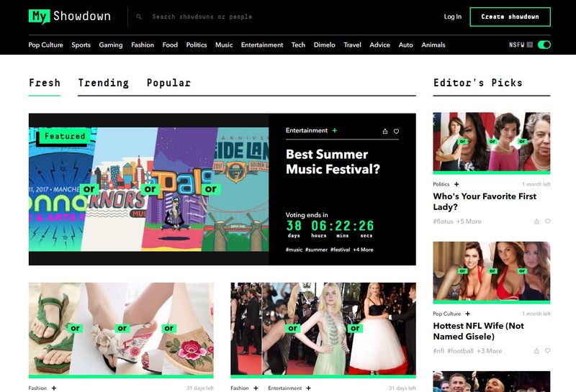Switch to the Trending tab
The width and height of the screenshot is (576, 392).
(x=104, y=83)
